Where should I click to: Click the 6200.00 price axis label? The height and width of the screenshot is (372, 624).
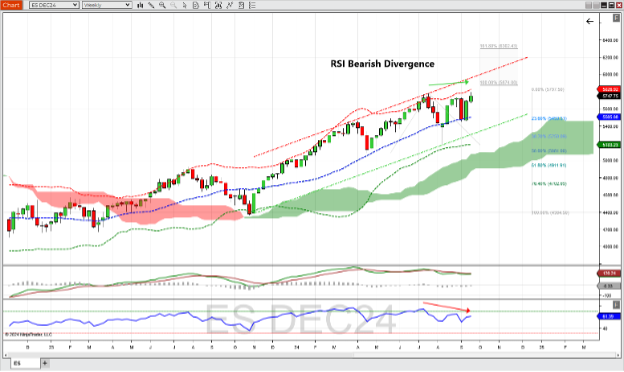610,57
